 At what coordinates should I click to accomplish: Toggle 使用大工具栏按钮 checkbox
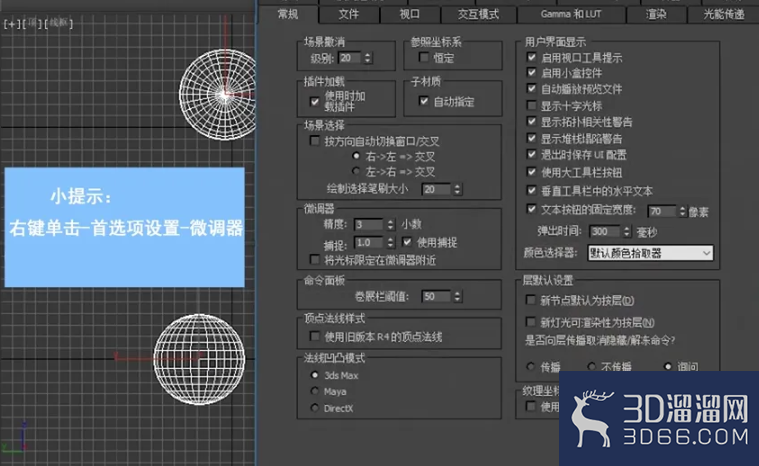coord(531,172)
